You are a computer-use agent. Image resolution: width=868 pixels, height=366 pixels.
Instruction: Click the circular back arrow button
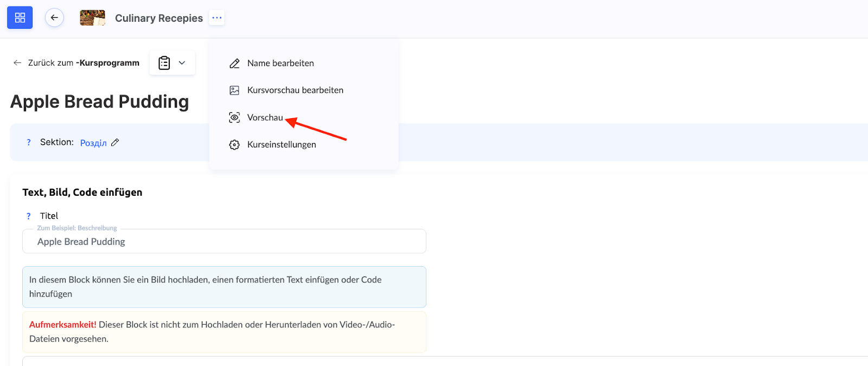pos(54,18)
